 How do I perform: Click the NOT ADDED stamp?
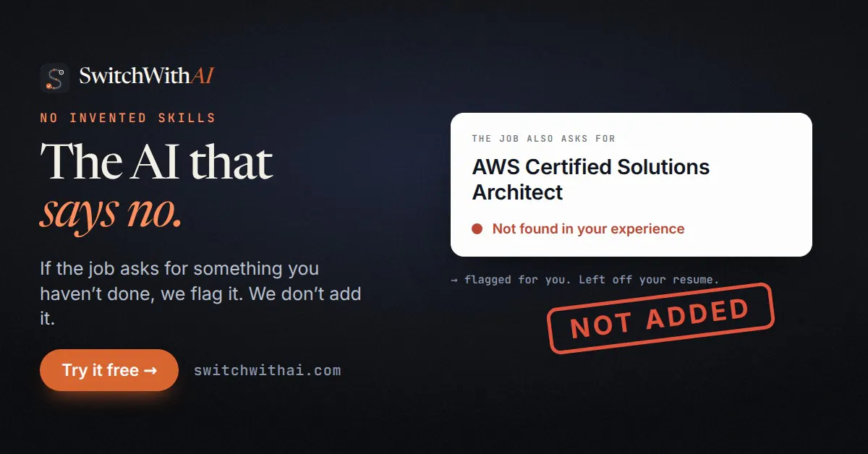coord(660,319)
